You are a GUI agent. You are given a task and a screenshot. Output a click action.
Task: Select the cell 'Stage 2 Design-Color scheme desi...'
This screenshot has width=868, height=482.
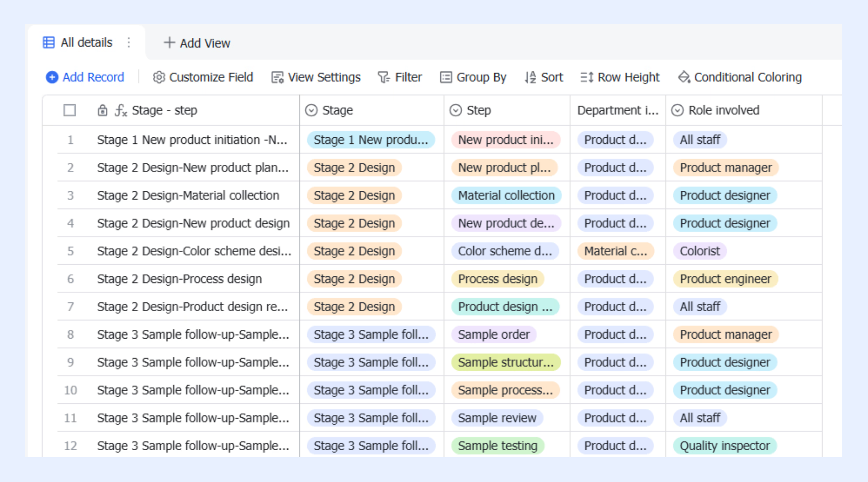(194, 251)
